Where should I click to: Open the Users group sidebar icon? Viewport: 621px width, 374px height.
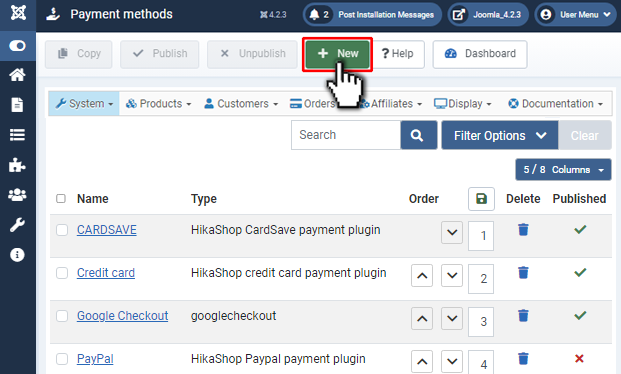point(17,195)
